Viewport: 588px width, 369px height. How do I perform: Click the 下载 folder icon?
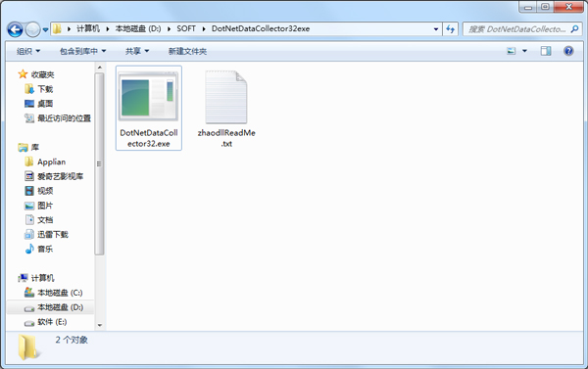pos(29,89)
